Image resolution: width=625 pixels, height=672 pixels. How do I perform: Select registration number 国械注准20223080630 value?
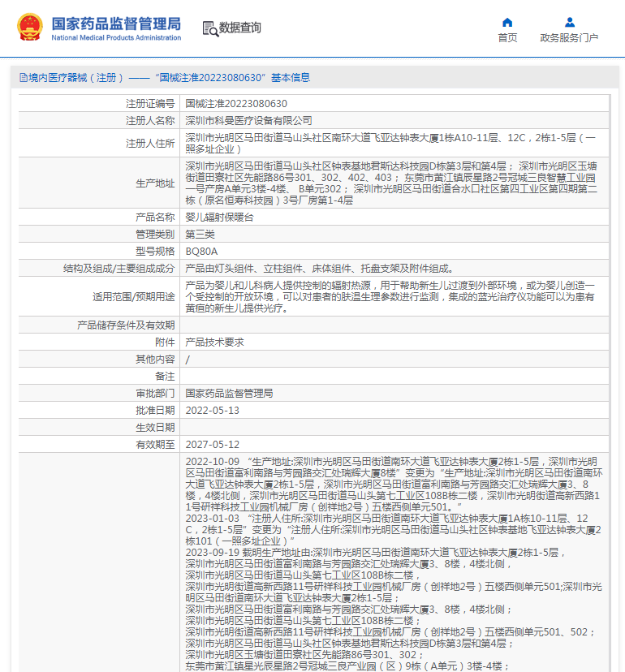(x=236, y=104)
